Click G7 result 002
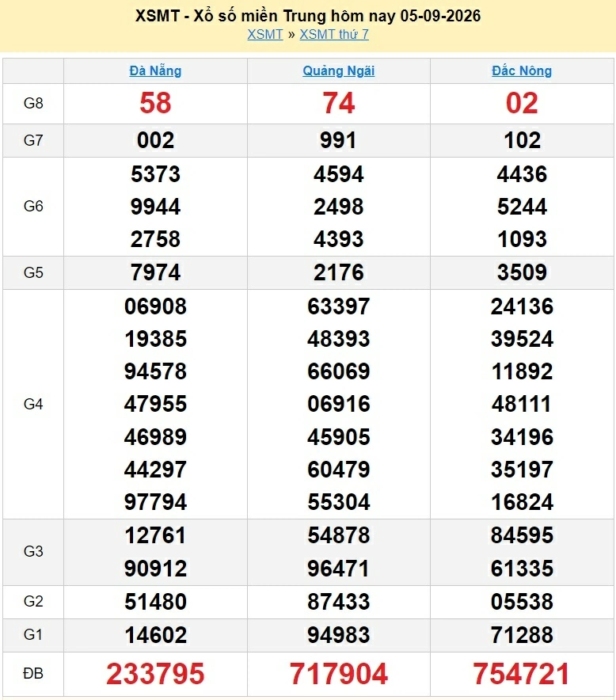 click(x=155, y=140)
